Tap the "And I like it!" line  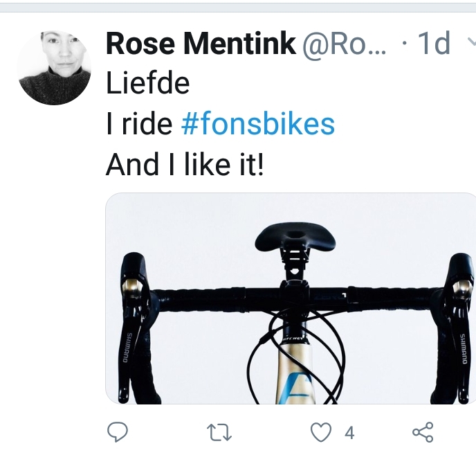click(185, 165)
